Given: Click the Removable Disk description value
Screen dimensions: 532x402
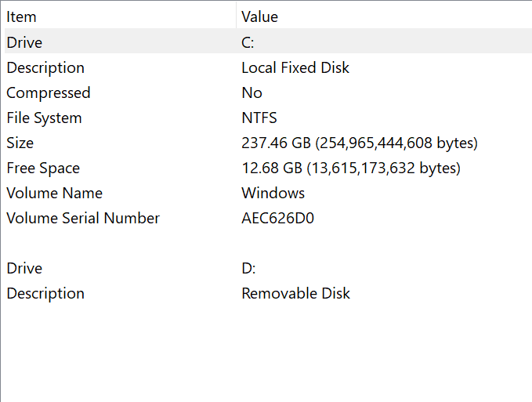Looking at the screenshot, I should coord(295,293).
